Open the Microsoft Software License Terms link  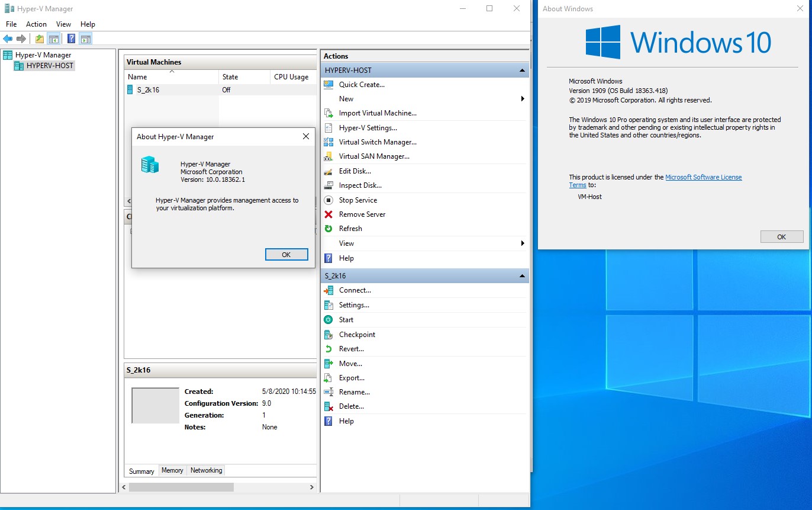coord(703,177)
